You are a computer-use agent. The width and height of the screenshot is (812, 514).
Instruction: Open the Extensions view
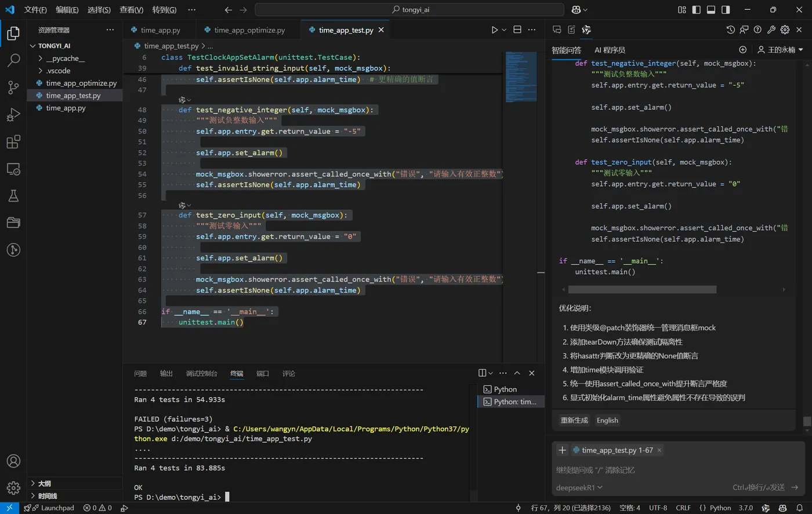coord(13,142)
